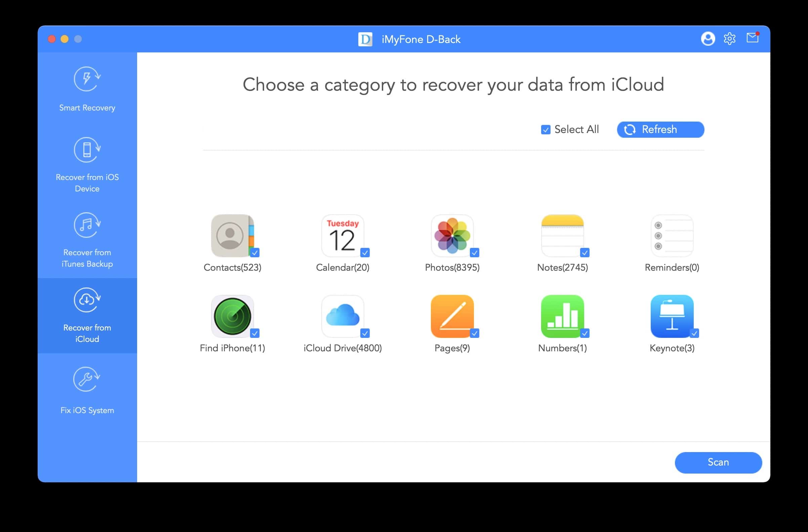Image resolution: width=808 pixels, height=532 pixels.
Task: Uncheck the Calendar category checkbox
Action: [x=365, y=253]
